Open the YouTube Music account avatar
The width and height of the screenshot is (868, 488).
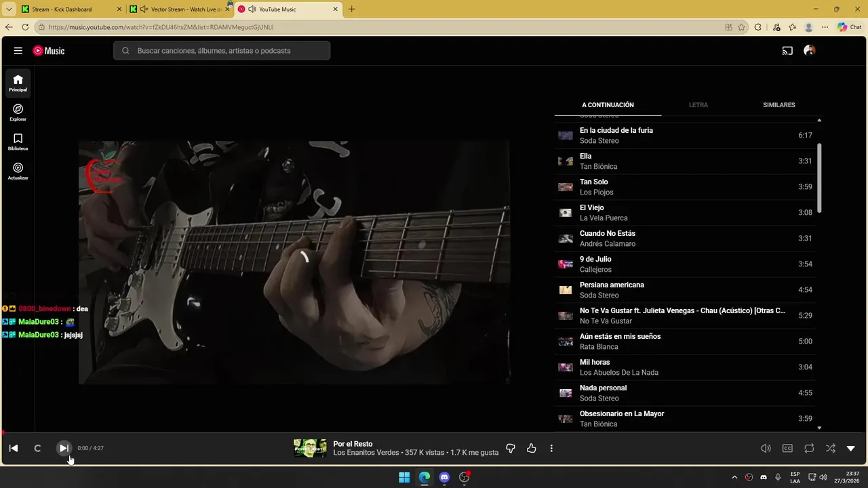pos(809,51)
